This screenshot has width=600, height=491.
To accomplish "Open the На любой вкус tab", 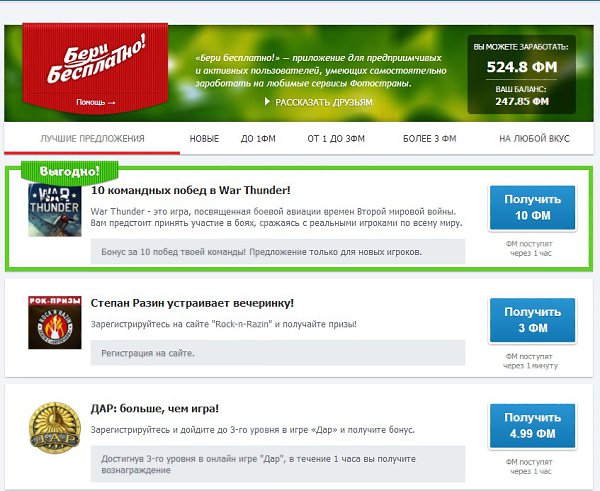I will [x=535, y=139].
